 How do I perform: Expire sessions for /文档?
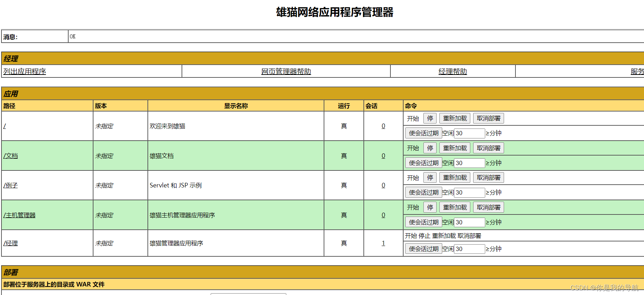coord(423,163)
